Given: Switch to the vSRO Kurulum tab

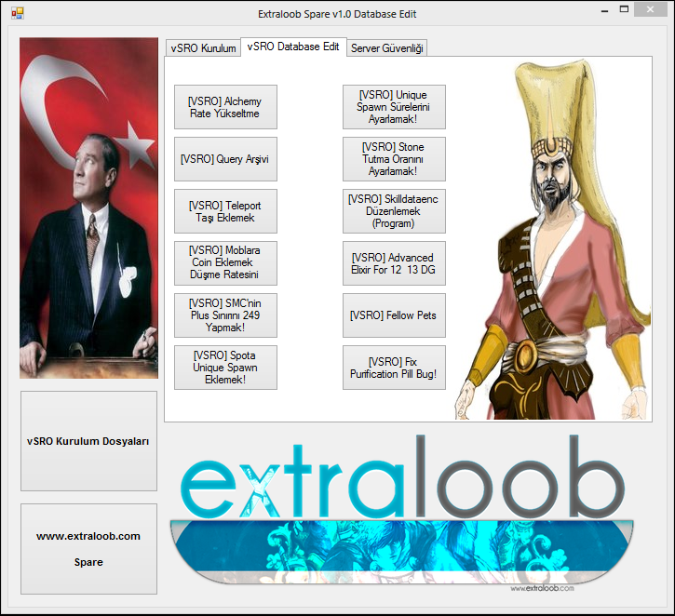Looking at the screenshot, I should (x=203, y=48).
